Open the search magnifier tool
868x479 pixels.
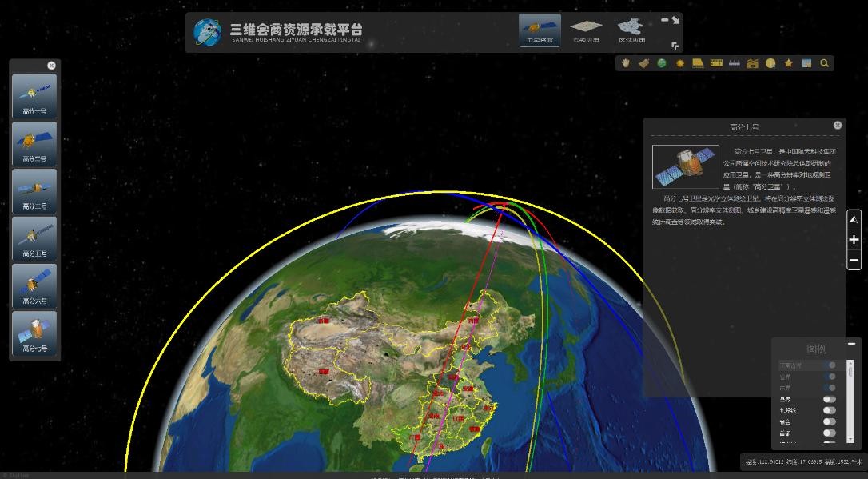tap(824, 63)
